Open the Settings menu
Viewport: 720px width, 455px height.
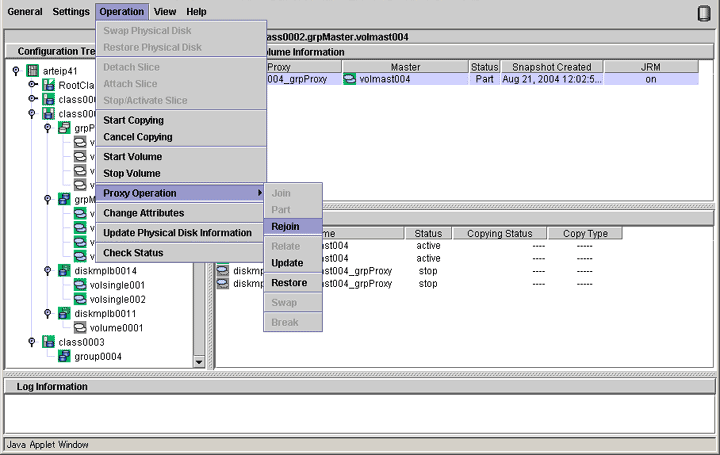point(71,12)
